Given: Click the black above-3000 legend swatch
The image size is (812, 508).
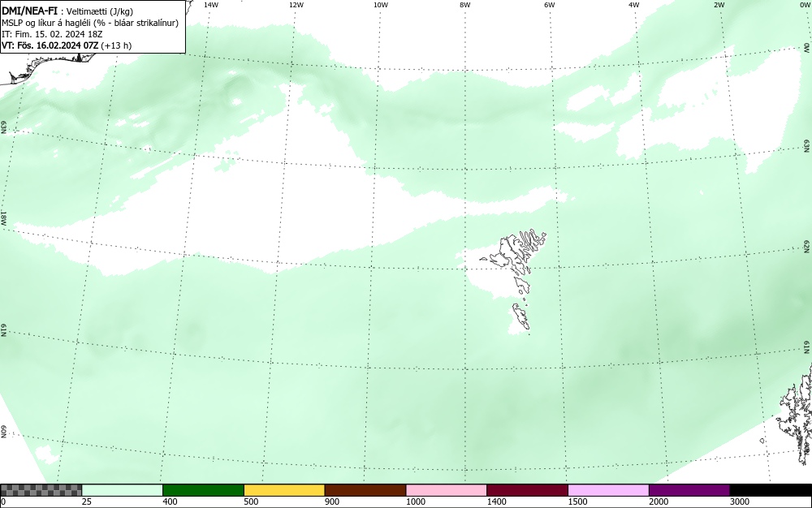Looking at the screenshot, I should (771, 490).
